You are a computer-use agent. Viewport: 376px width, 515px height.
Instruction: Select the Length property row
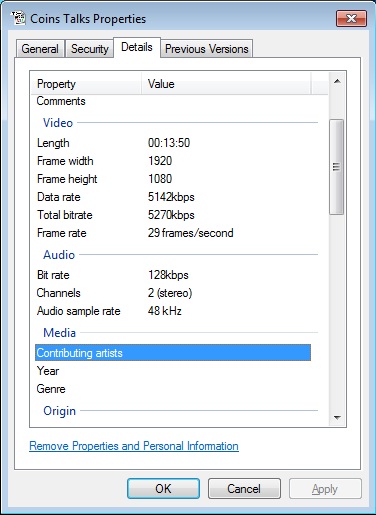(173, 143)
